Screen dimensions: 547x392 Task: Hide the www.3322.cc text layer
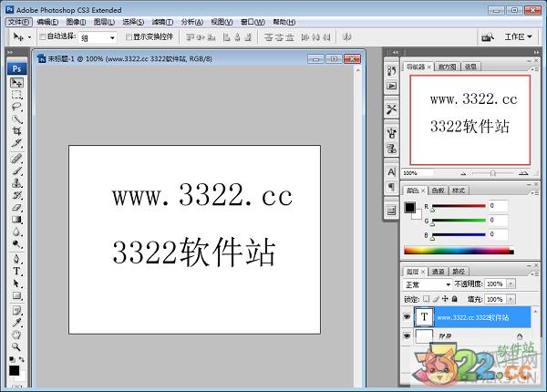(x=407, y=316)
